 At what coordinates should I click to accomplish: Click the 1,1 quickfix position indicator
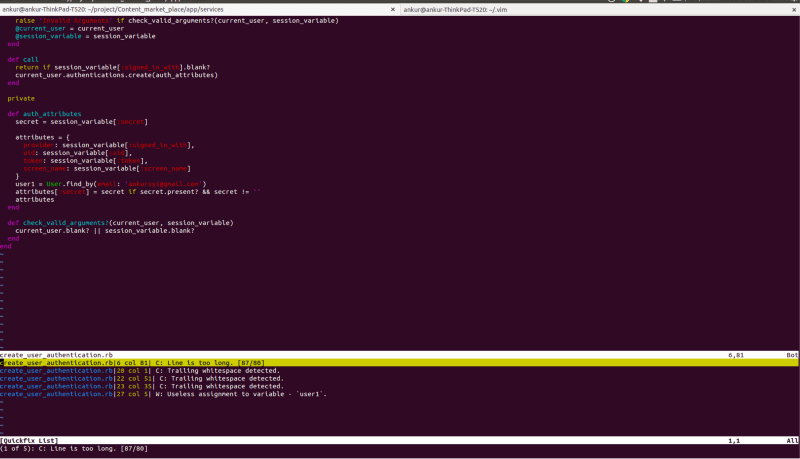(734, 440)
